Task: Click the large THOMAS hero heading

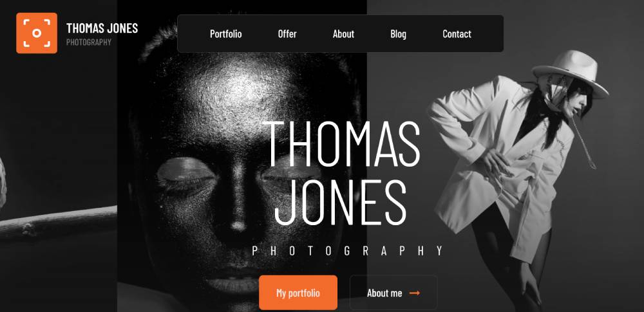Action: (x=341, y=143)
